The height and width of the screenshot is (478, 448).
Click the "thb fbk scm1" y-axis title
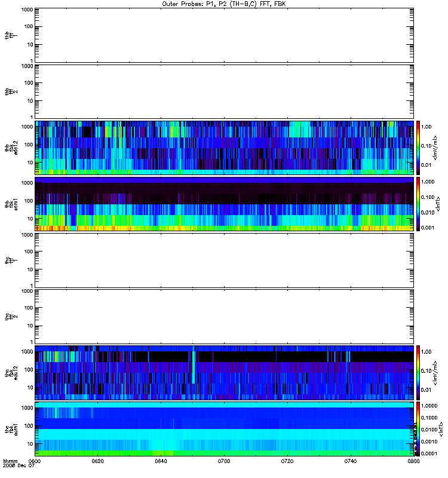click(x=11, y=204)
